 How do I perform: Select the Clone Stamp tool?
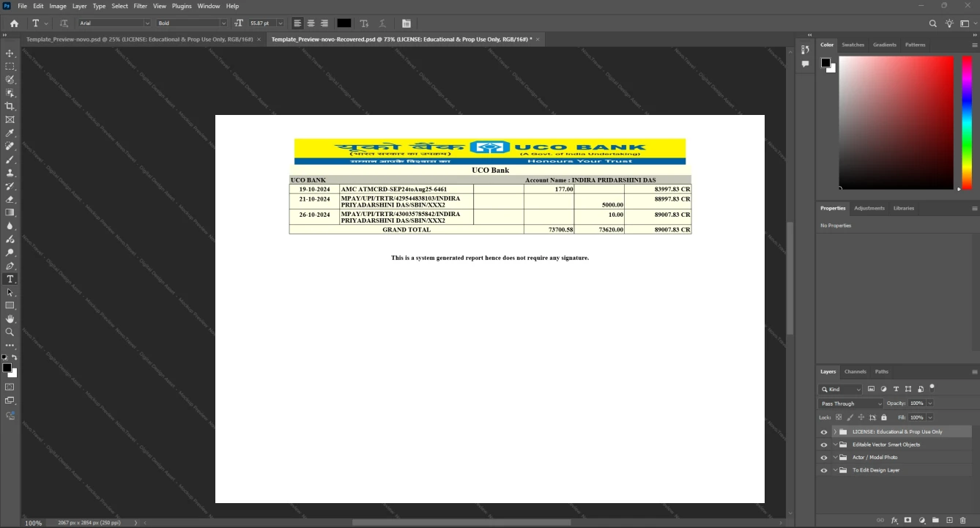coord(10,173)
